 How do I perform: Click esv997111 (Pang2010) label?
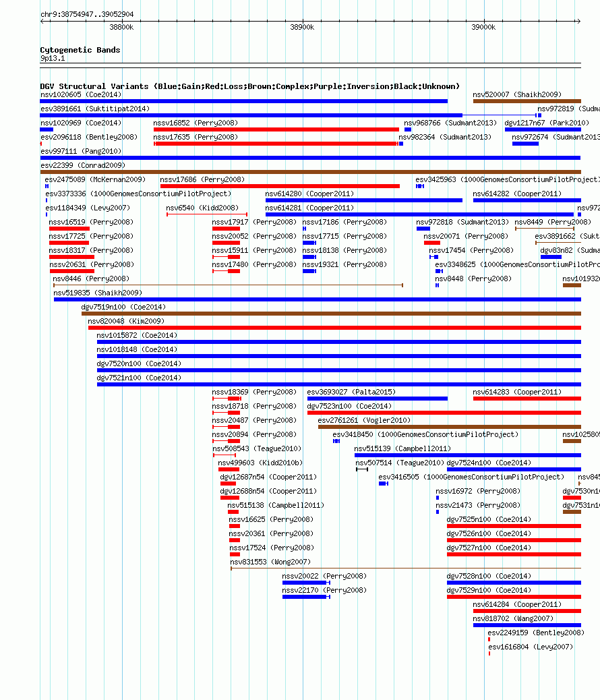pos(81,151)
